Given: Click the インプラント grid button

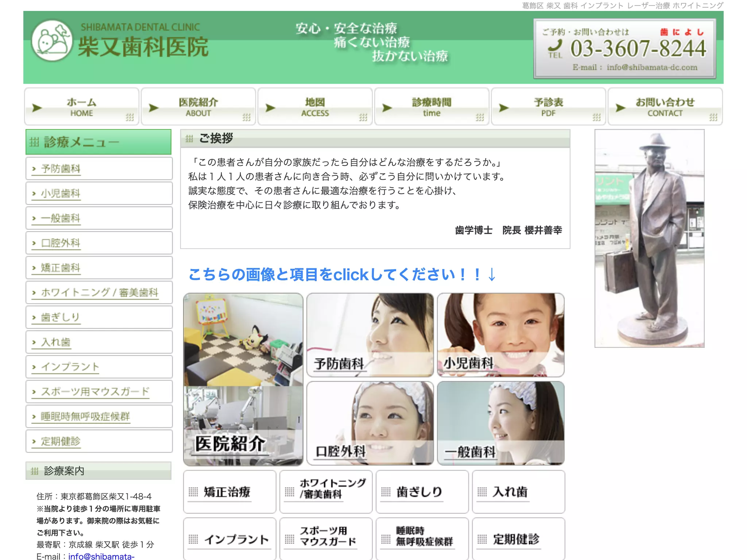Looking at the screenshot, I should point(230,539).
